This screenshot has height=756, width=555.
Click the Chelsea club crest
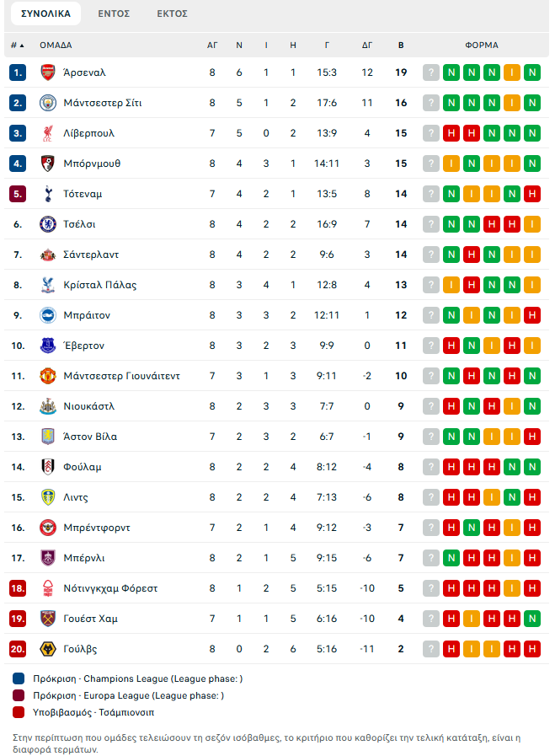point(47,224)
